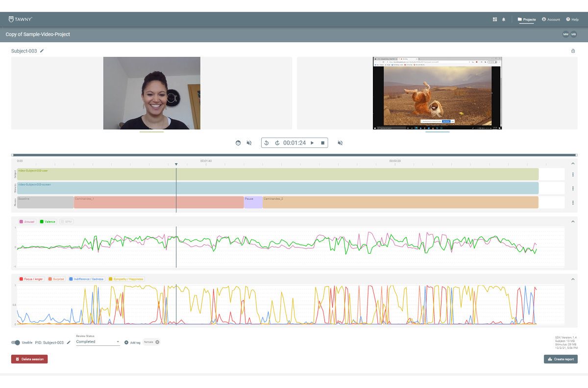This screenshot has width=588, height=388.
Task: Edit the PID with the pencil icon
Action: point(69,342)
